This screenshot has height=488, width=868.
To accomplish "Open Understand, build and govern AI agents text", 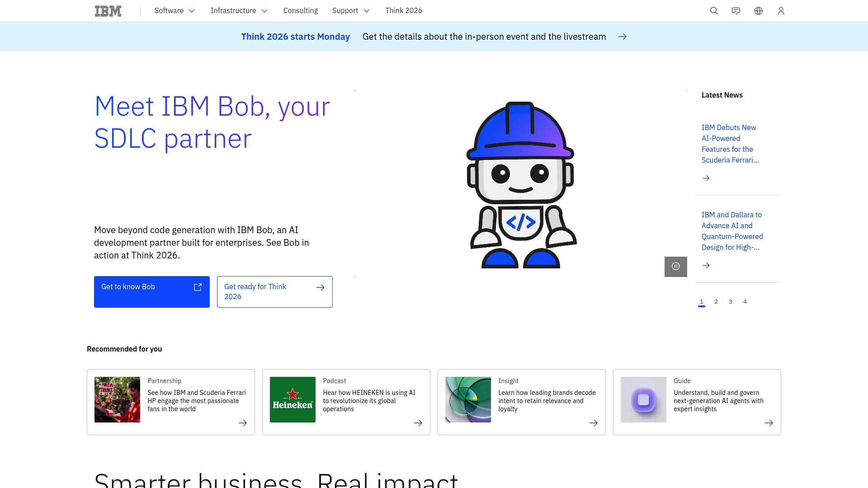I will (718, 401).
